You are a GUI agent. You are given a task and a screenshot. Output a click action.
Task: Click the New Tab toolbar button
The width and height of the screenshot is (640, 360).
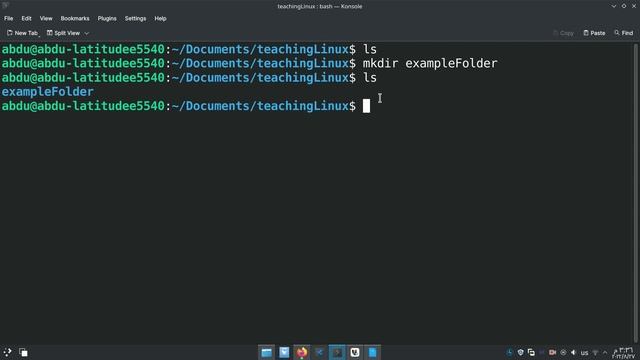[x=23, y=33]
